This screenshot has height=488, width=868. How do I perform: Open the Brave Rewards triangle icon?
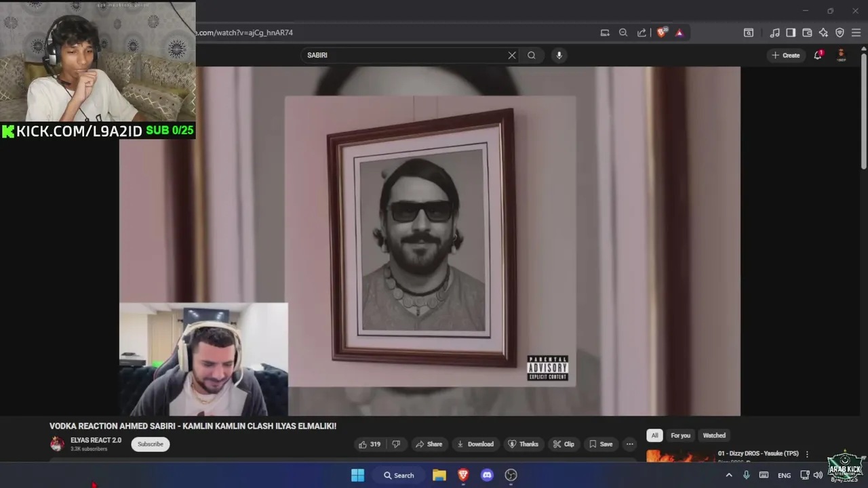[679, 33]
